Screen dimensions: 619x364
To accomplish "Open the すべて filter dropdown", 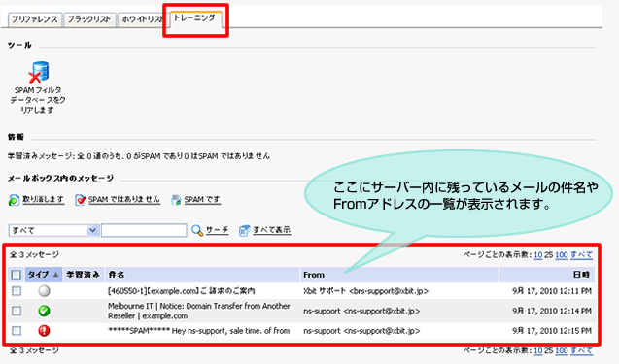I will click(53, 230).
